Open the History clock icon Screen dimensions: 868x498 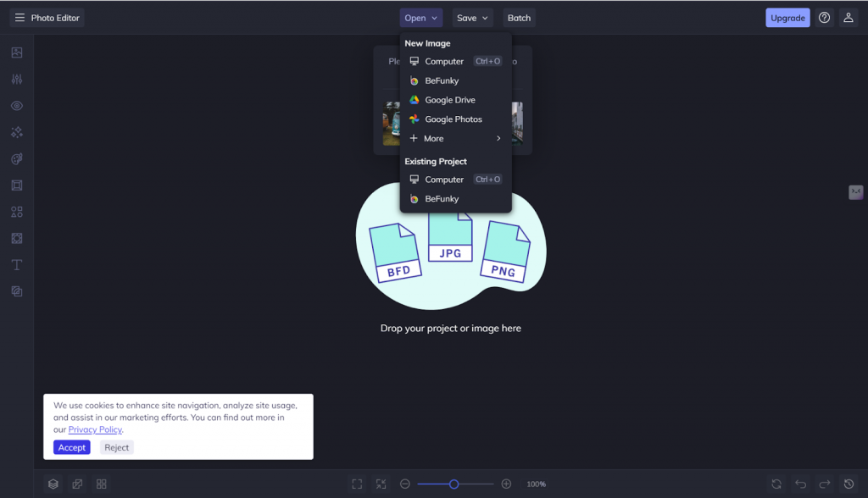[849, 484]
